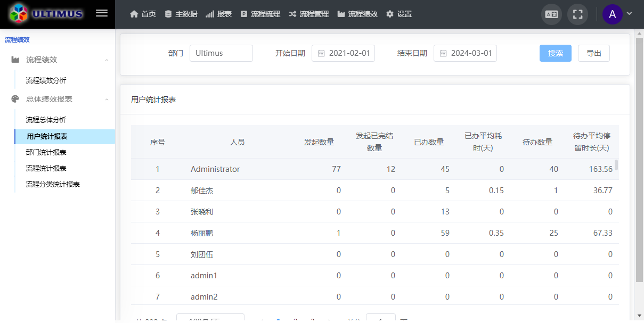Click the 导出 button

pyautogui.click(x=594, y=53)
